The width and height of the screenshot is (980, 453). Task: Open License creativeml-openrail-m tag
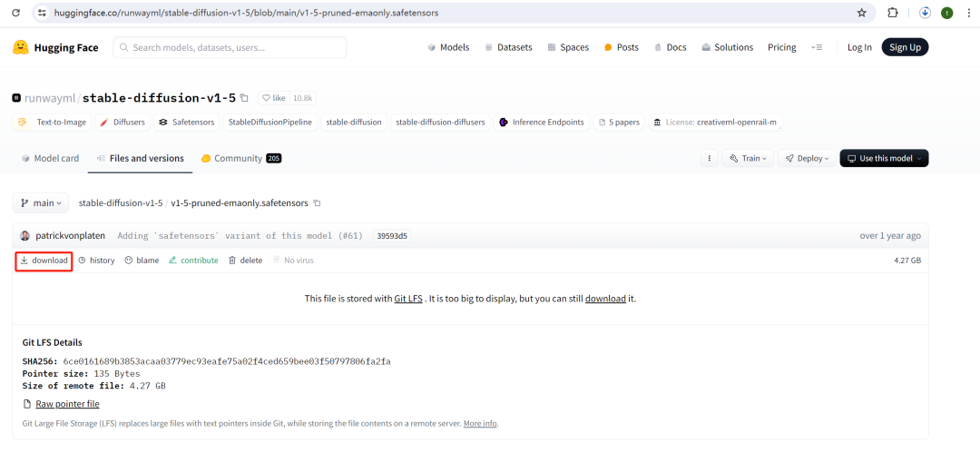[716, 122]
